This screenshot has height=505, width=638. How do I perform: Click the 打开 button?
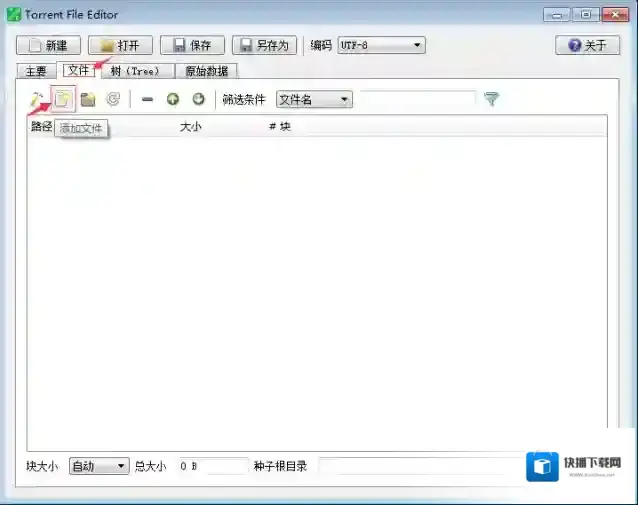(x=119, y=45)
